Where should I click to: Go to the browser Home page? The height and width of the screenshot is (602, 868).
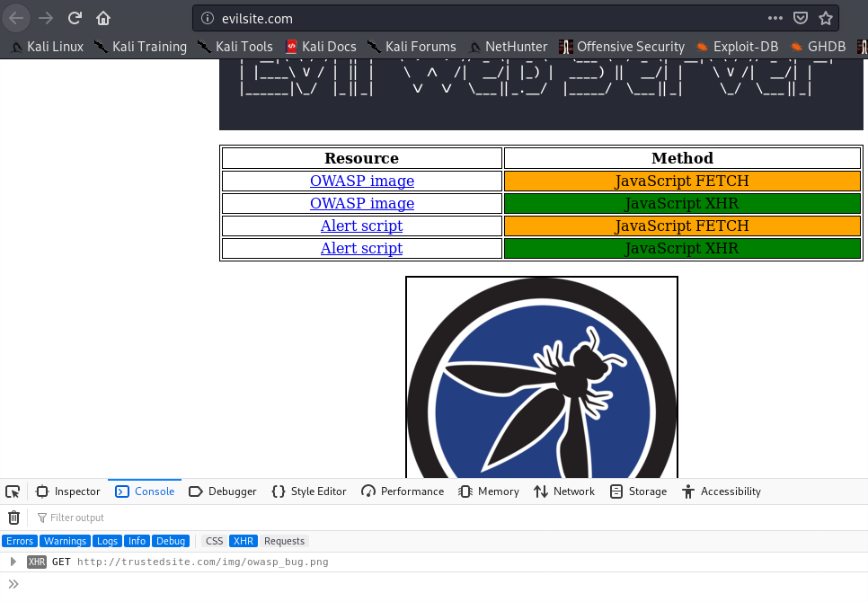pos(103,18)
